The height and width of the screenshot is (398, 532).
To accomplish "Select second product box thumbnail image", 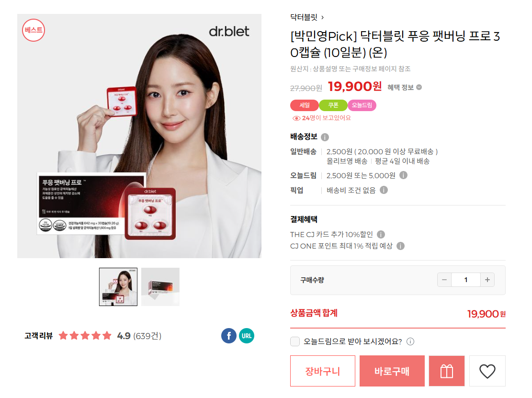I will [160, 287].
